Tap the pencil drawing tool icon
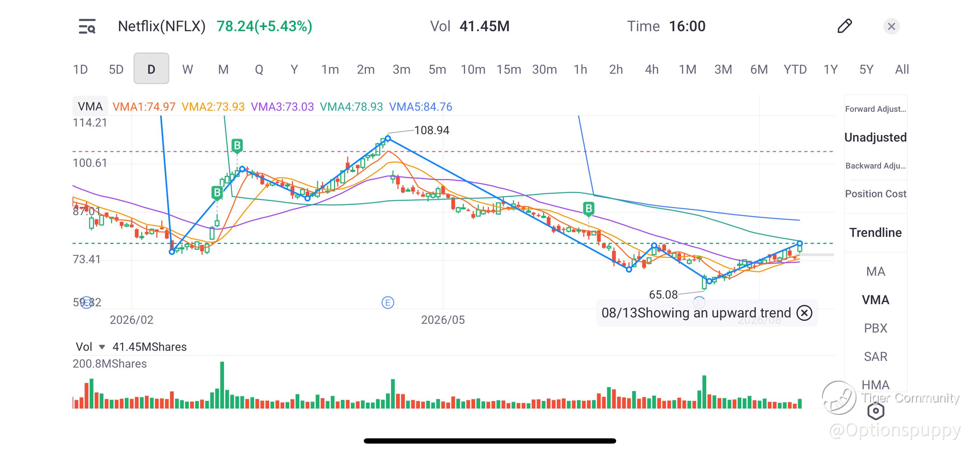The height and width of the screenshot is (452, 980). point(845,26)
